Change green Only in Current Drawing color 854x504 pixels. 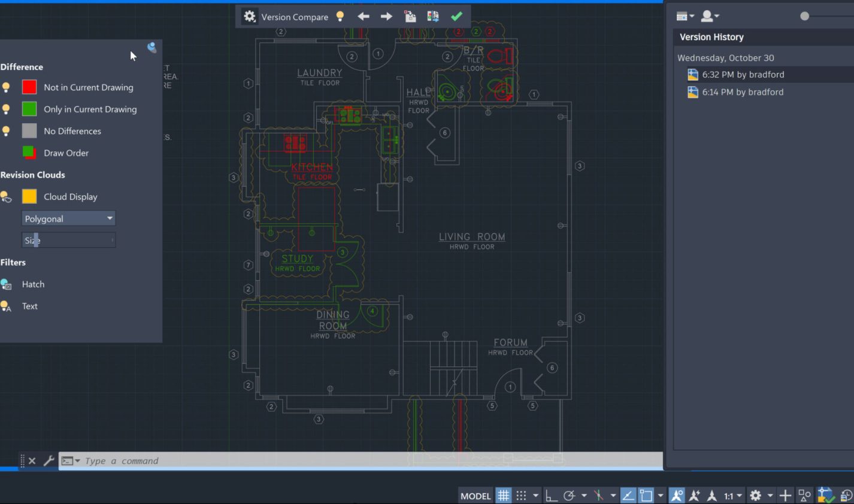(29, 109)
